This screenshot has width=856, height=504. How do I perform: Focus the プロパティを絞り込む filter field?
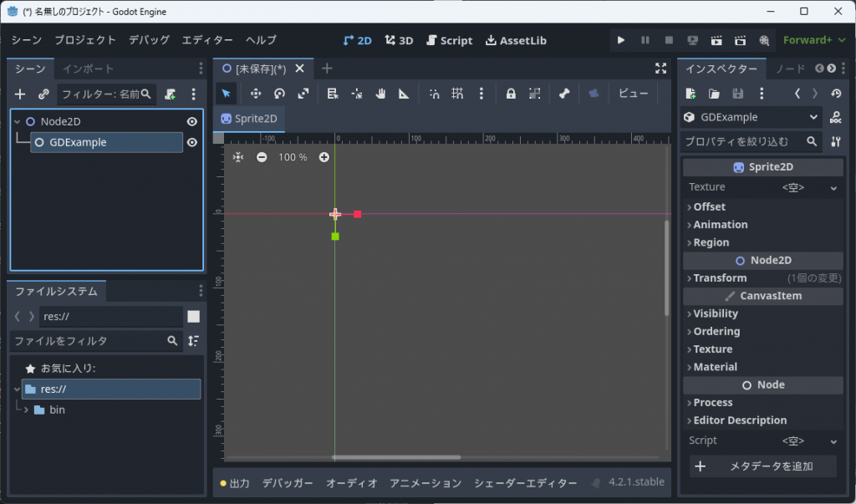[x=752, y=142]
